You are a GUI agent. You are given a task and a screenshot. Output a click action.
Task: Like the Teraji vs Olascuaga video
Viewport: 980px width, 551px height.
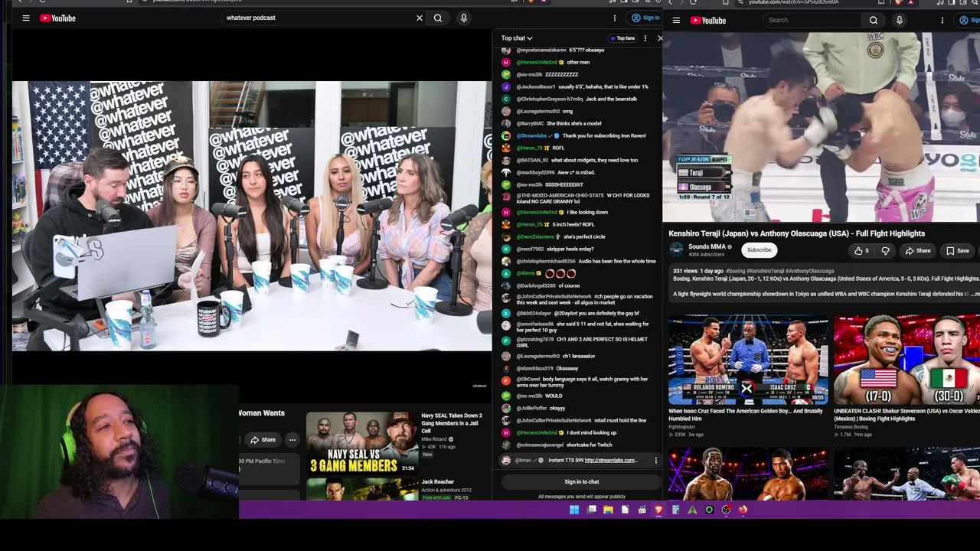coord(861,250)
